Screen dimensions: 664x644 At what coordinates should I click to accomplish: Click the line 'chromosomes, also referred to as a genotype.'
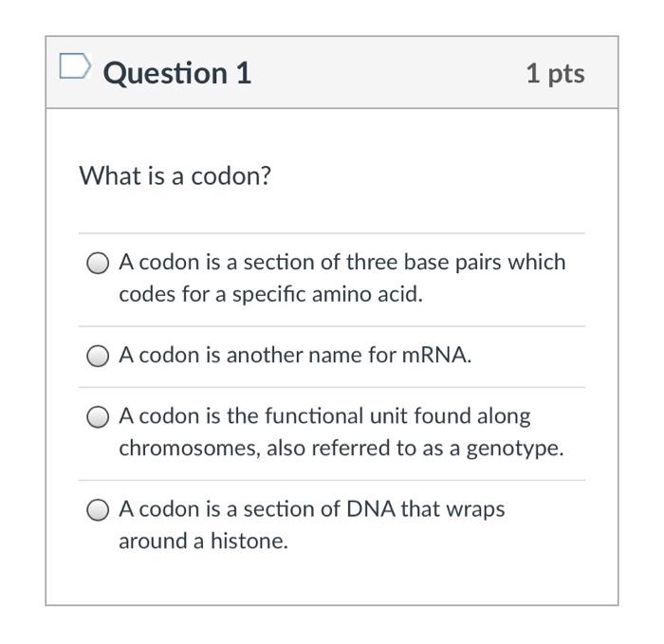pyautogui.click(x=341, y=448)
